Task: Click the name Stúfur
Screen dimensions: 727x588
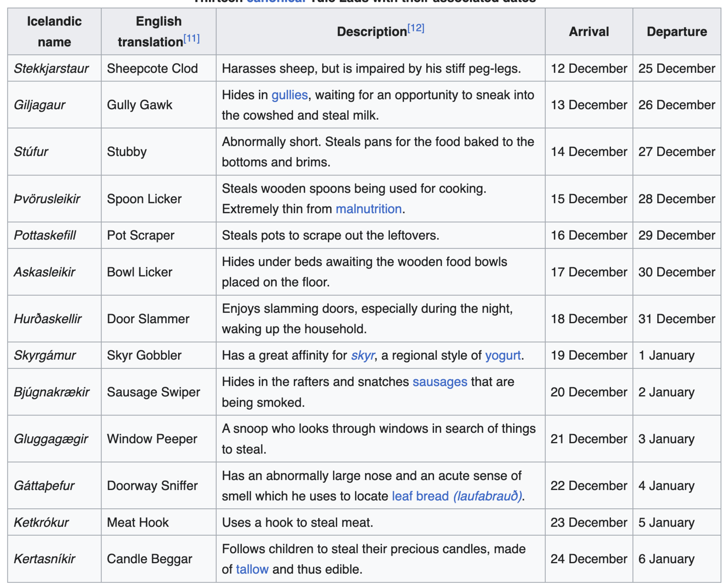Action: tap(31, 152)
